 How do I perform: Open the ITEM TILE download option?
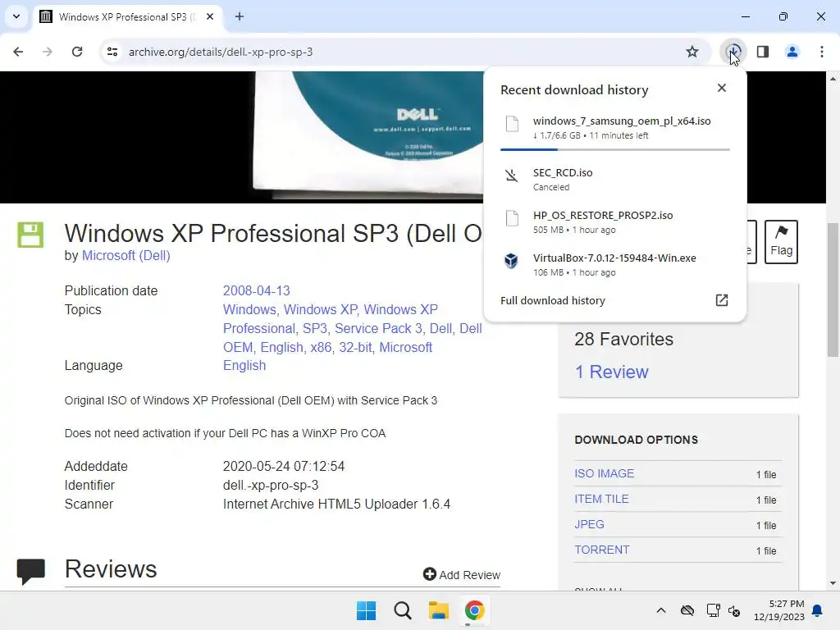pos(601,499)
